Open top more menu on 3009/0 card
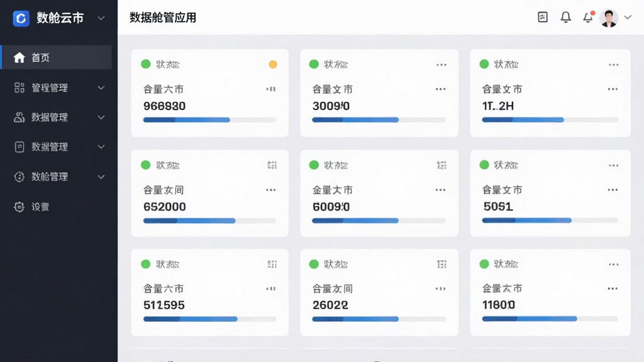This screenshot has width=644, height=362. click(441, 65)
